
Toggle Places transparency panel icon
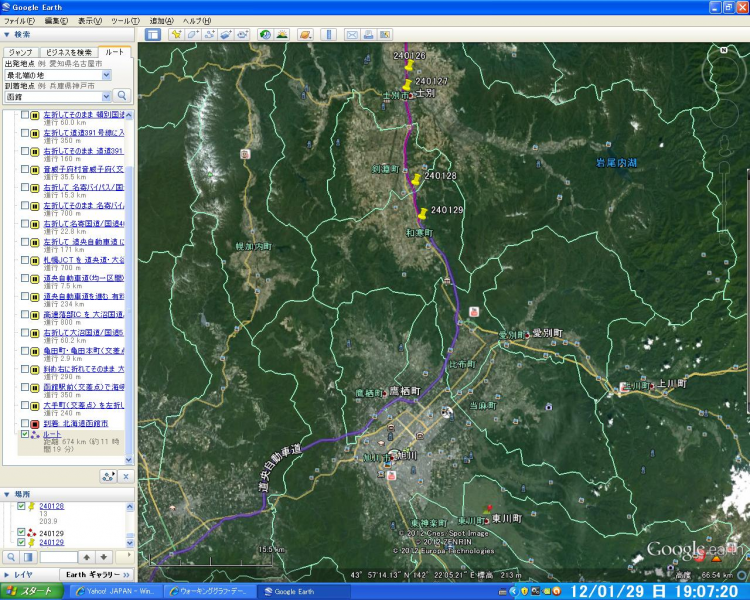coord(28,557)
